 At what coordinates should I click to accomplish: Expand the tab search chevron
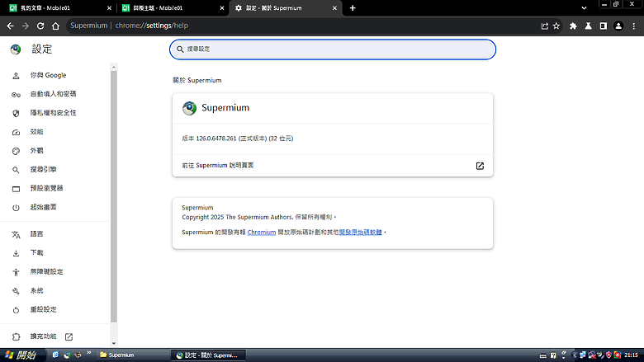tap(584, 7)
